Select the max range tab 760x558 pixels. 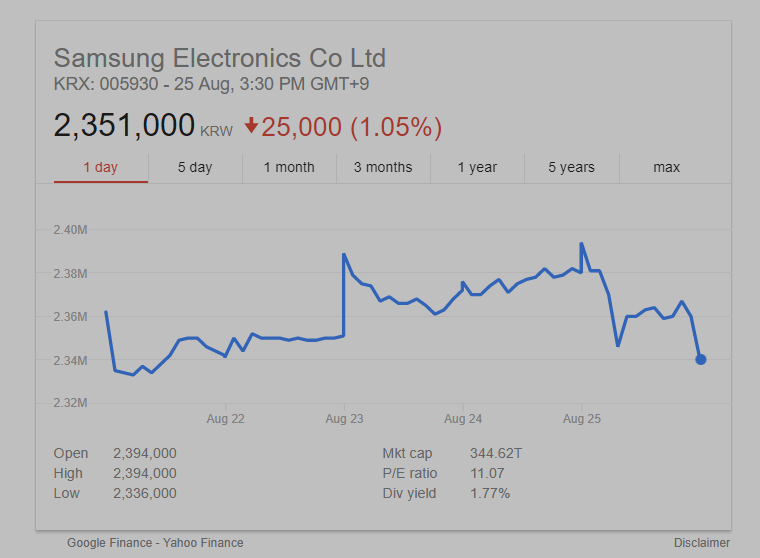pyautogui.click(x=666, y=167)
